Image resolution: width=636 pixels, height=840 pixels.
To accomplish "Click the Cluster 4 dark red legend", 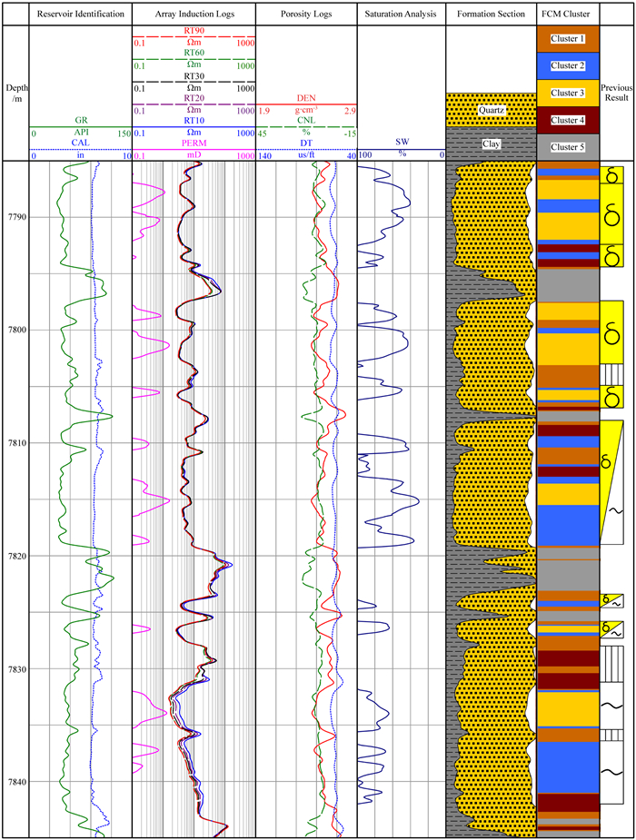I will [x=568, y=120].
